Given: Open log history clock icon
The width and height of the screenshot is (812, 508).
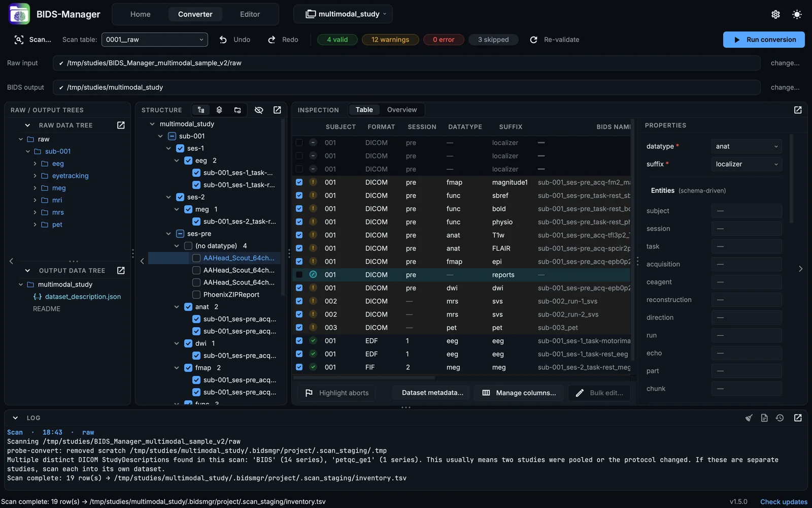Looking at the screenshot, I should [x=780, y=418].
